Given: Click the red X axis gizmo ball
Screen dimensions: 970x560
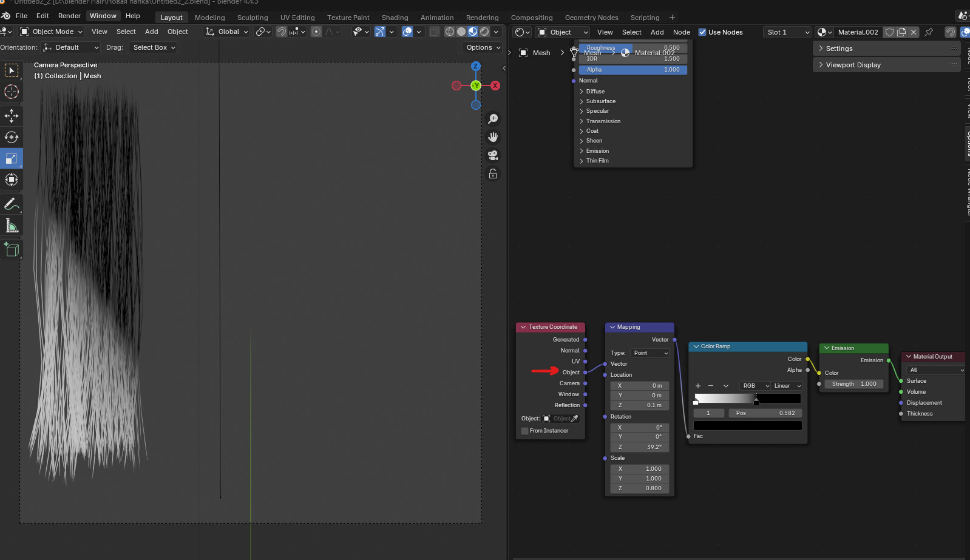Looking at the screenshot, I should 495,86.
